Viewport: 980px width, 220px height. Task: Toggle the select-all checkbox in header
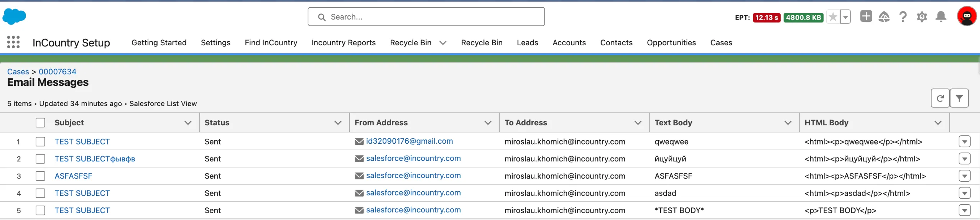(x=40, y=123)
